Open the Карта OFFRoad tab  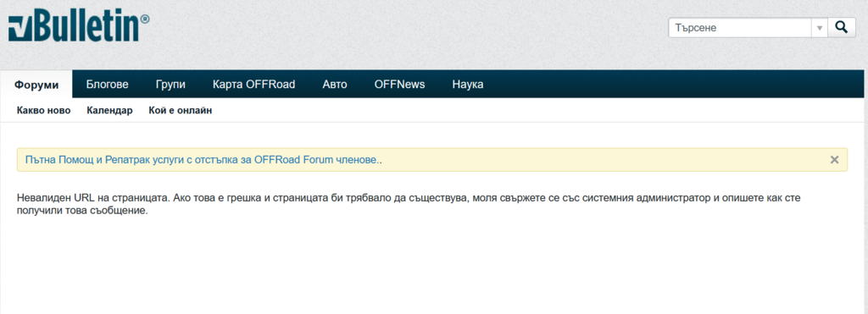coord(254,85)
